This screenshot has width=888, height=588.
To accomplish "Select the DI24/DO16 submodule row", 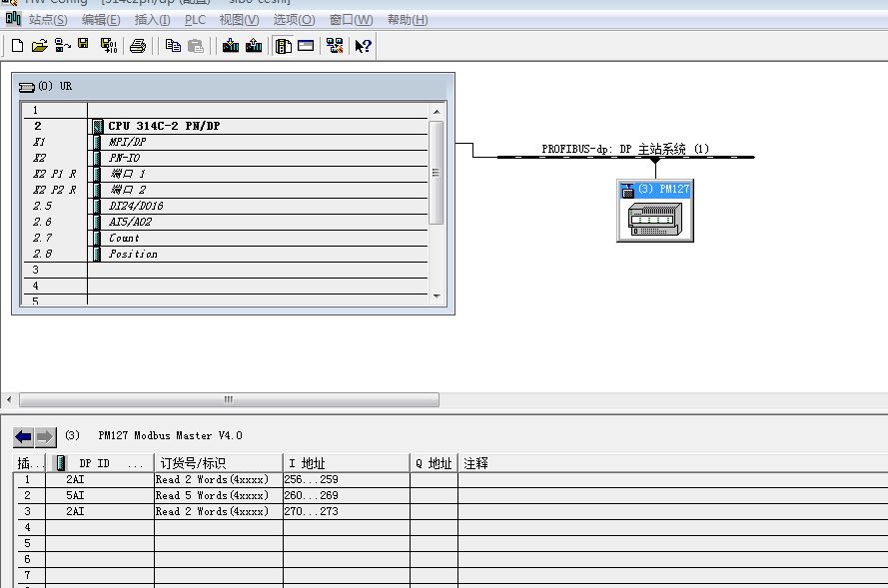I will pos(226,206).
